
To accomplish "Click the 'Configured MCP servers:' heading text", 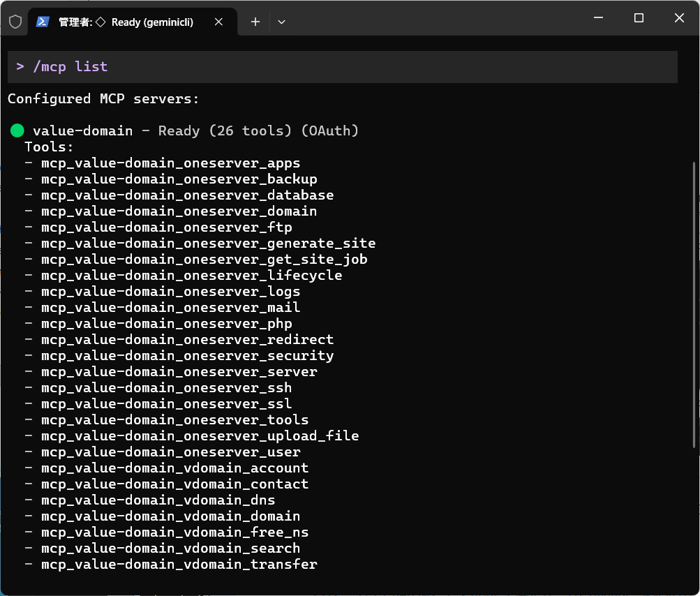I will pos(103,98).
